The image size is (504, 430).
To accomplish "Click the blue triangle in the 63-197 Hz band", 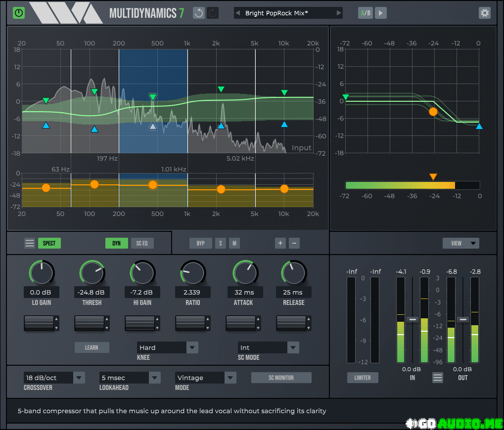I will tap(94, 129).
